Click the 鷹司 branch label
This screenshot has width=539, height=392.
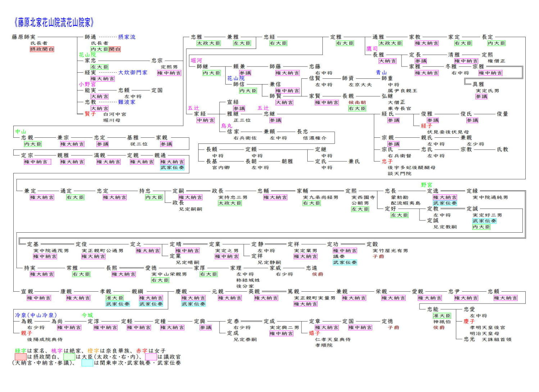point(372,49)
